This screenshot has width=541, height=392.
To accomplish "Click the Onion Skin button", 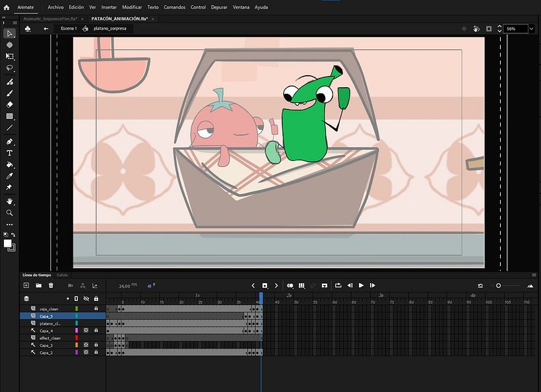I will [x=290, y=286].
